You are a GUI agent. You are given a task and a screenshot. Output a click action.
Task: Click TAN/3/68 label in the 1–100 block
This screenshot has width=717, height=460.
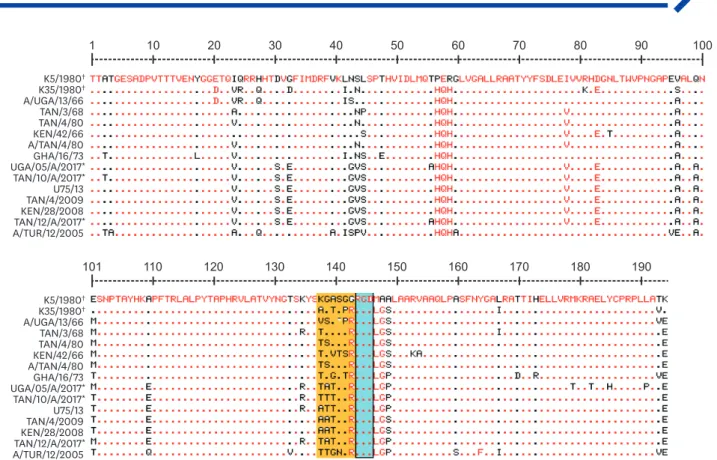(61, 112)
